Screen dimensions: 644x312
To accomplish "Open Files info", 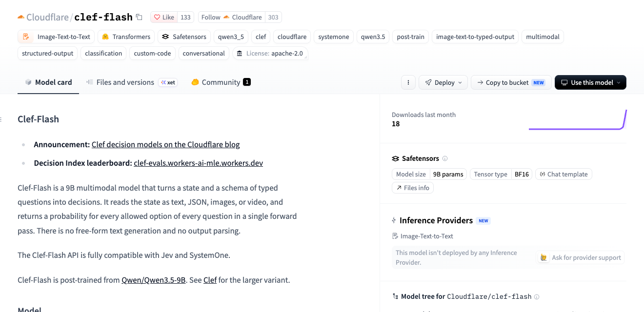I will (413, 188).
